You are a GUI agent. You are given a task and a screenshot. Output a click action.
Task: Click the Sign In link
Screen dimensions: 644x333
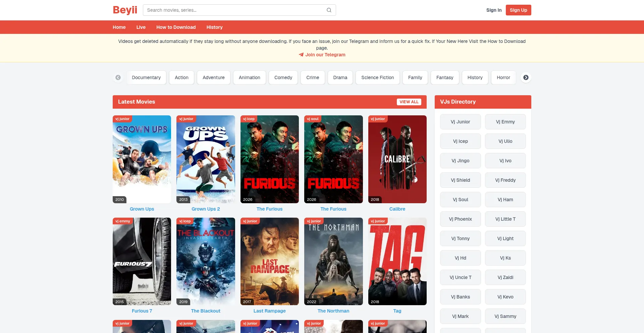[494, 10]
